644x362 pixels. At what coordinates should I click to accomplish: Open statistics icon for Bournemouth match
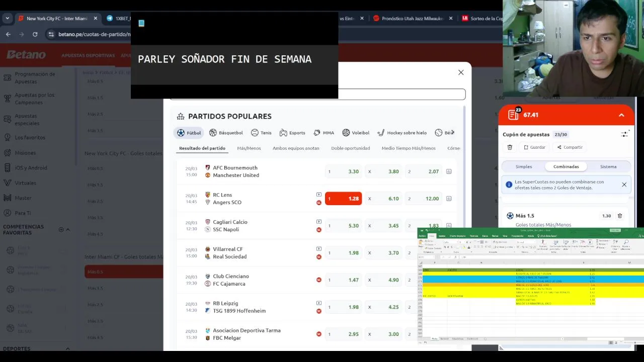point(449,171)
